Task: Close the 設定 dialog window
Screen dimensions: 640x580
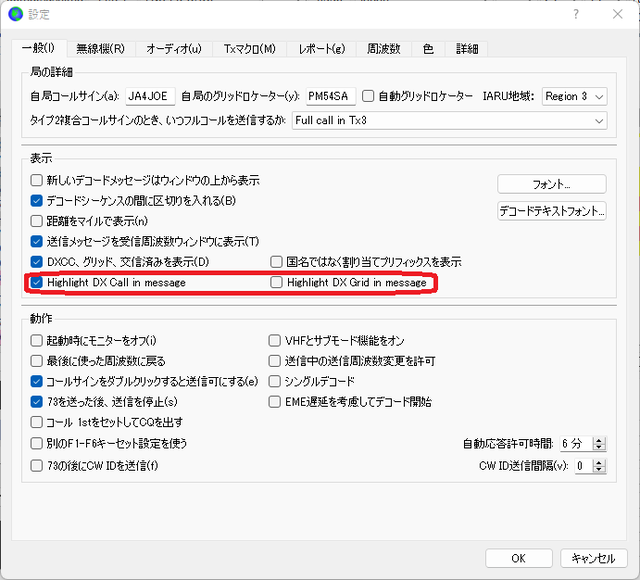Action: point(618,14)
